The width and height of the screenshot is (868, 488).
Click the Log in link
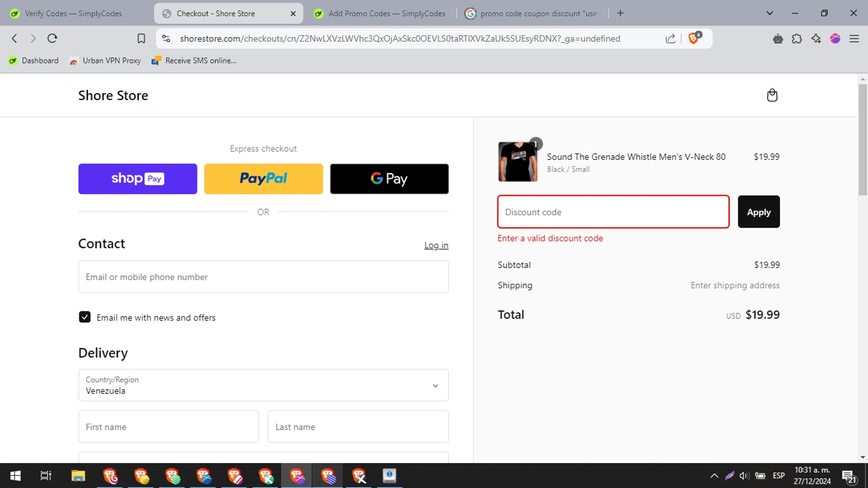tap(436, 245)
